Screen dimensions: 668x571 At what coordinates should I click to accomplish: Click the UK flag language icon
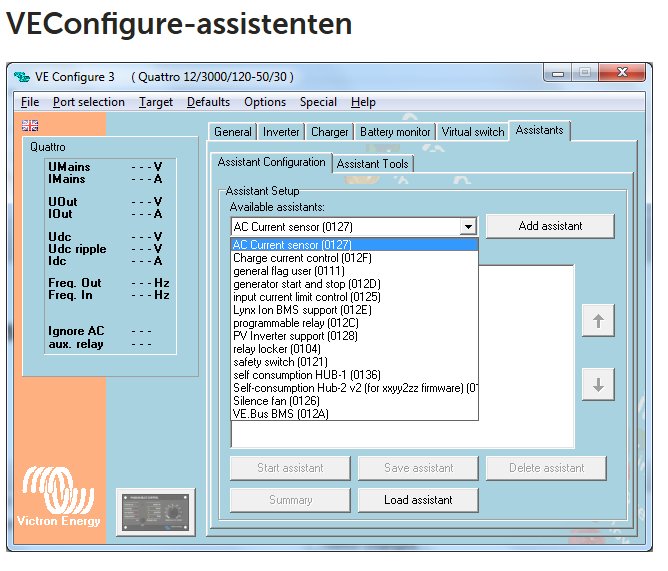30,125
